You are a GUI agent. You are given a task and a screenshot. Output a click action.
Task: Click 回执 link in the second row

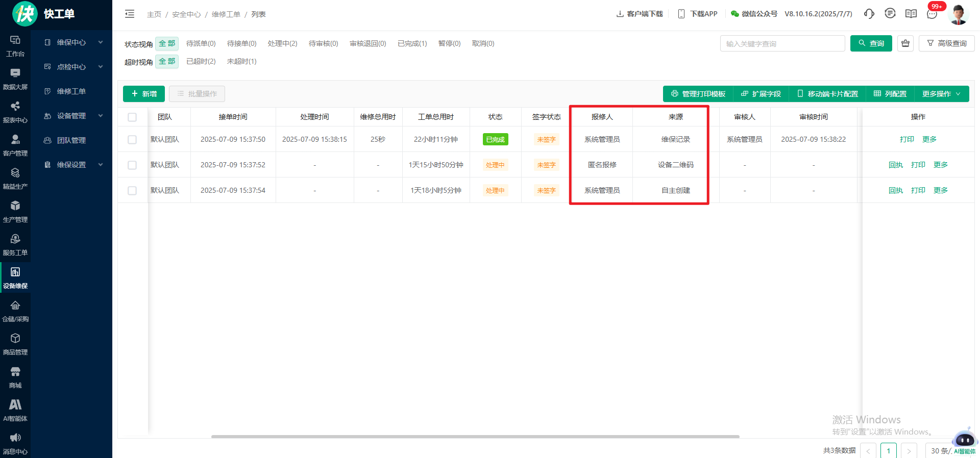895,165
